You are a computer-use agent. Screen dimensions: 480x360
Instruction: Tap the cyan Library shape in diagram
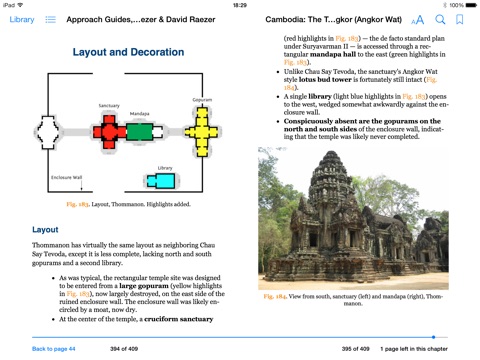[x=161, y=181]
